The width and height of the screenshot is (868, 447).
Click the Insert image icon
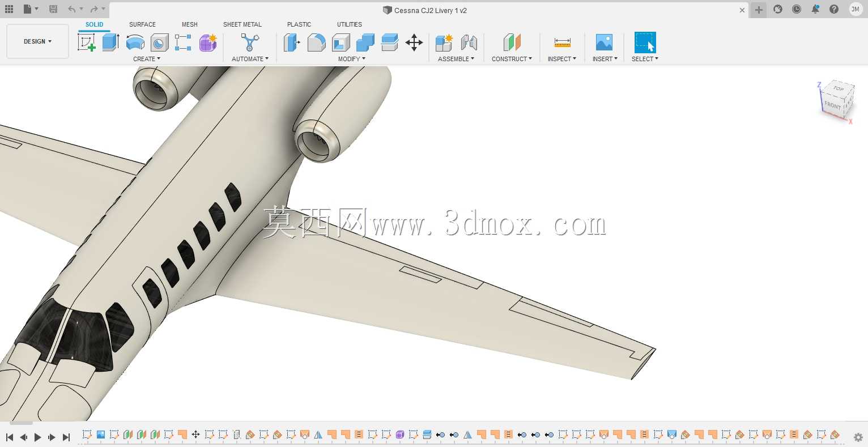click(604, 42)
